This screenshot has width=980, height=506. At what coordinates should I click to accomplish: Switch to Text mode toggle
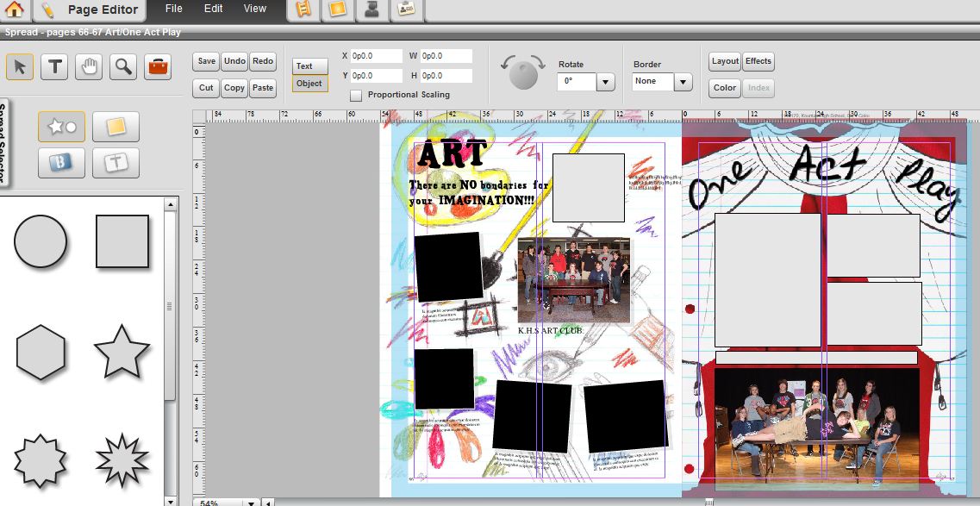click(x=310, y=66)
